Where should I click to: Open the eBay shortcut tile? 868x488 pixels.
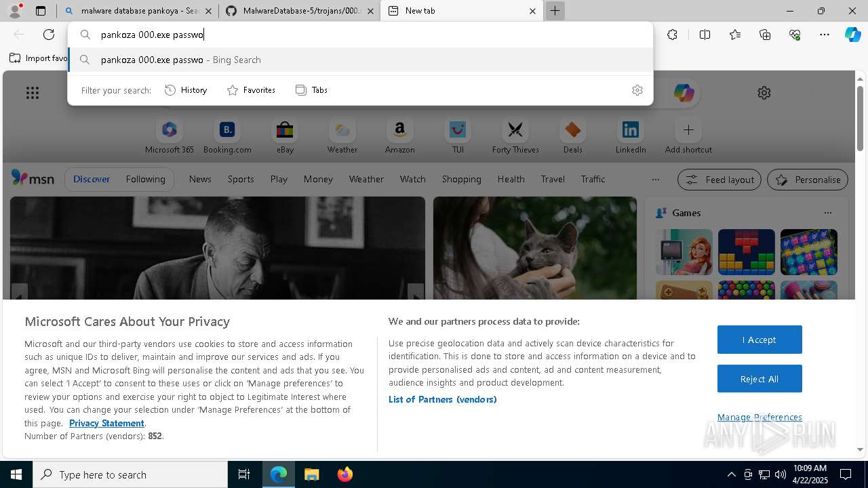tap(285, 136)
